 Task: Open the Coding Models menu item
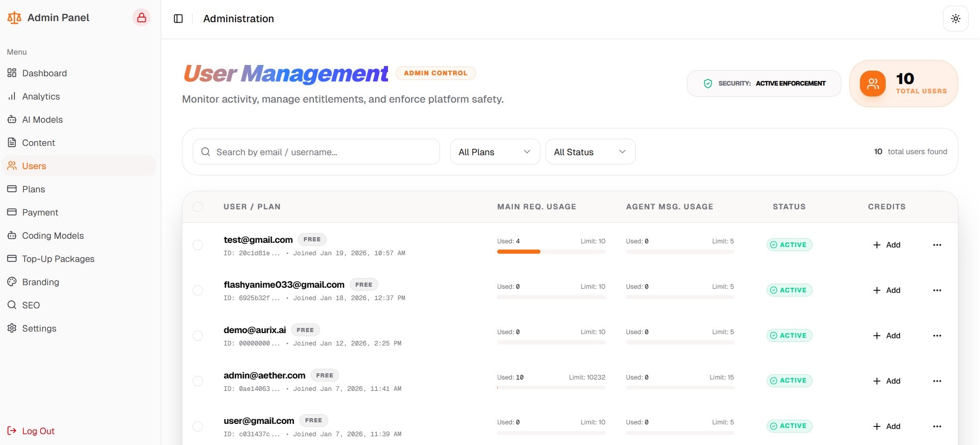[x=79, y=235]
